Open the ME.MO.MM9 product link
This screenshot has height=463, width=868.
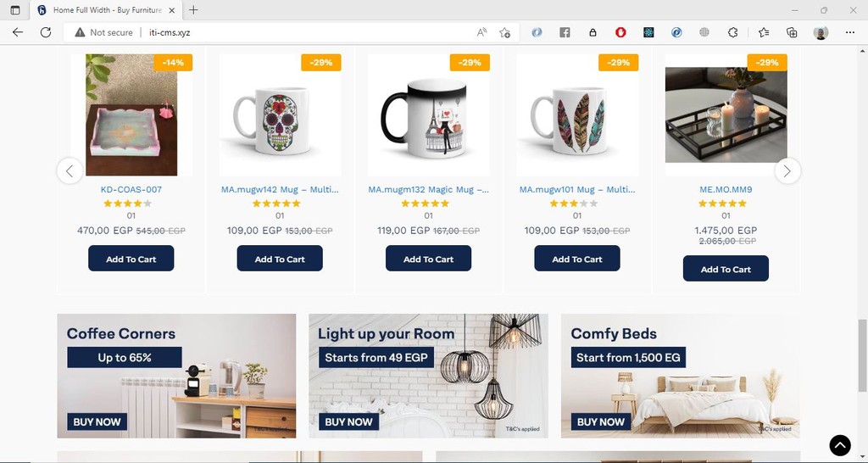click(x=726, y=189)
